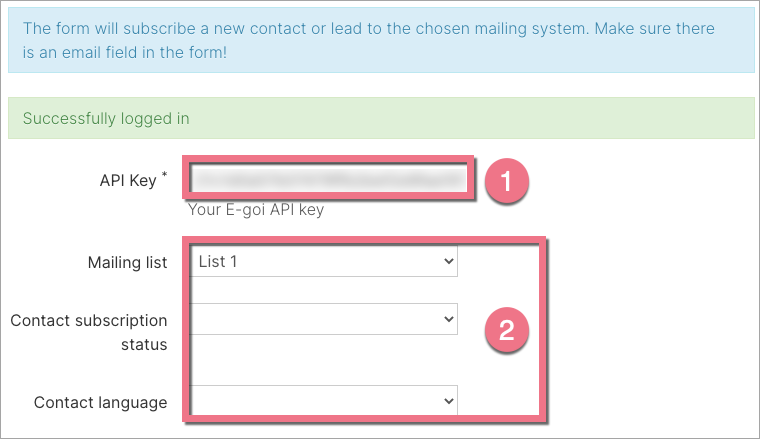Click the 'Successfully logged in' message text
The image size is (760, 439).
click(106, 118)
